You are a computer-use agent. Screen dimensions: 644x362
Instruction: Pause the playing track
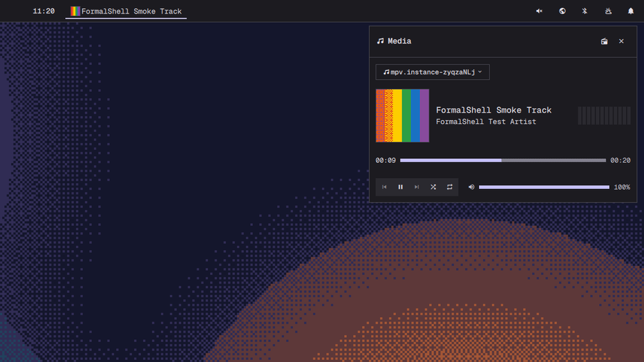400,187
